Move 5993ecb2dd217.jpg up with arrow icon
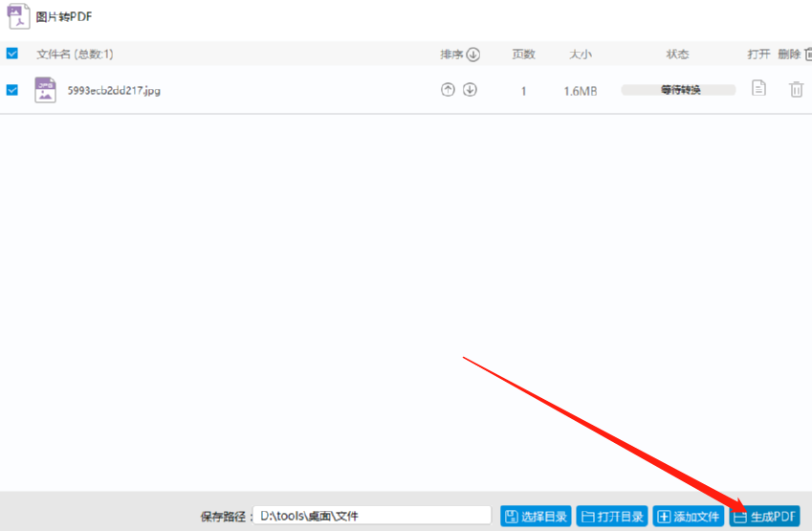The width and height of the screenshot is (812, 531). (x=448, y=90)
